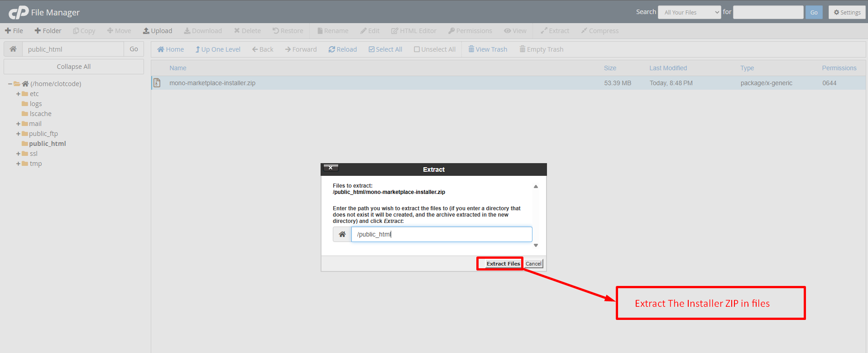Viewport: 868px width, 353px height.
Task: Focus the extract path input field
Action: [x=441, y=234]
